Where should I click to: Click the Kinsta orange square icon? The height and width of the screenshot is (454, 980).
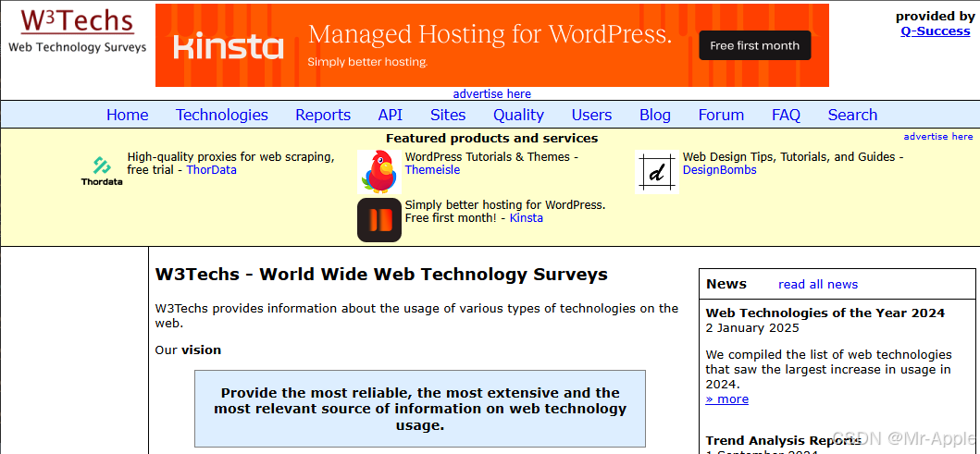tap(379, 220)
